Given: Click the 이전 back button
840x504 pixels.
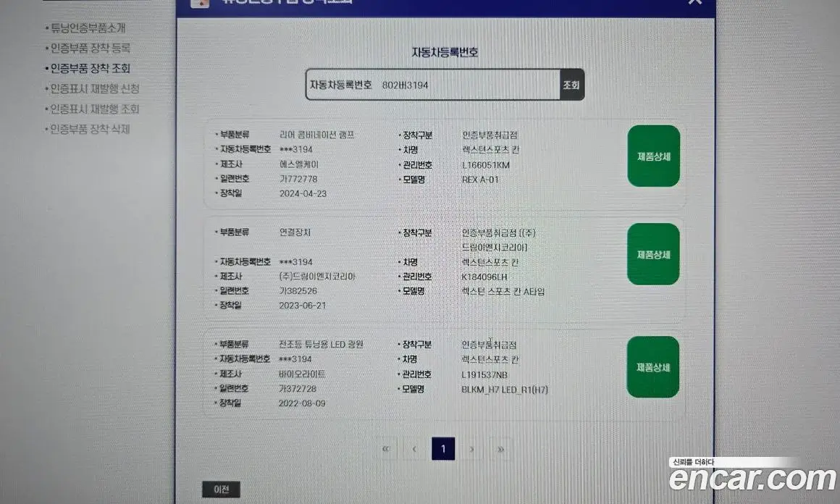Looking at the screenshot, I should (x=222, y=489).
